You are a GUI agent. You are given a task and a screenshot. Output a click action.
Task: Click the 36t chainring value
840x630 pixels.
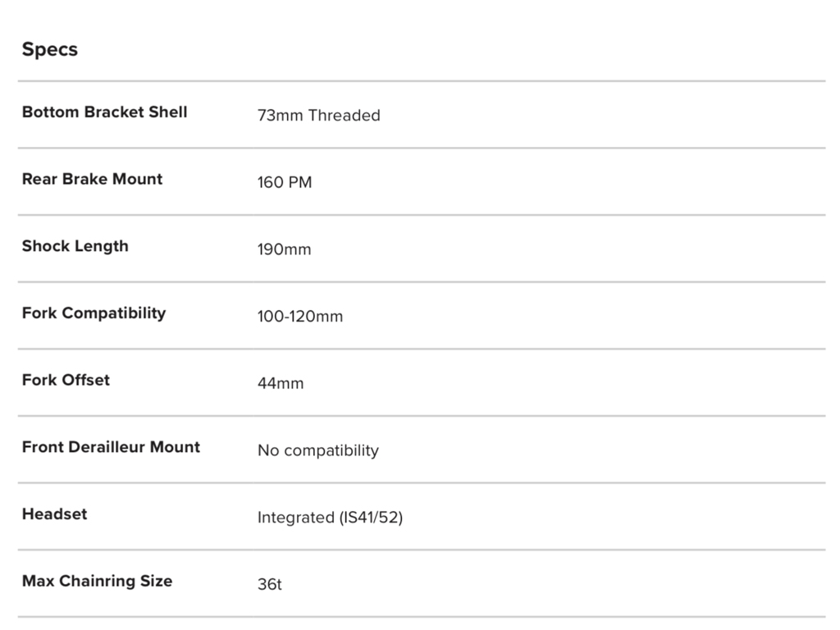point(270,585)
